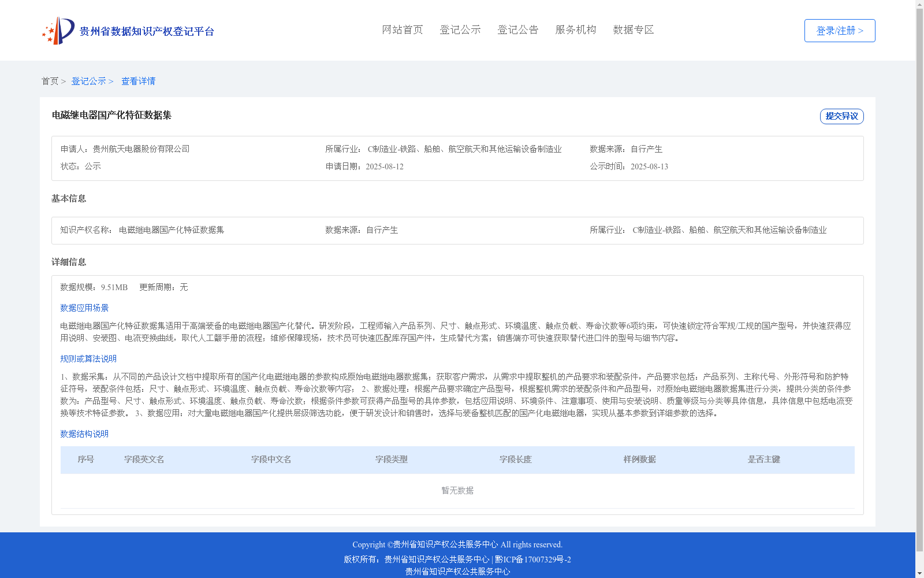Open the 网站首页 menu item
Image resolution: width=924 pixels, height=578 pixels.
tap(403, 30)
